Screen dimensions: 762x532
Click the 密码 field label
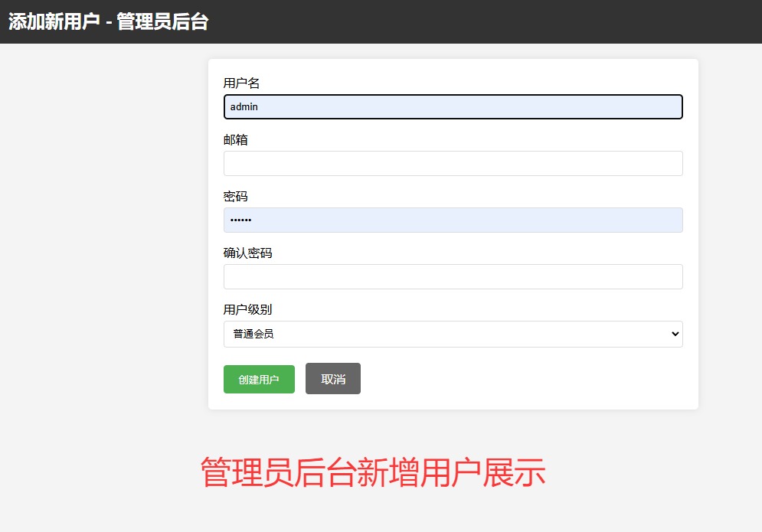(235, 196)
